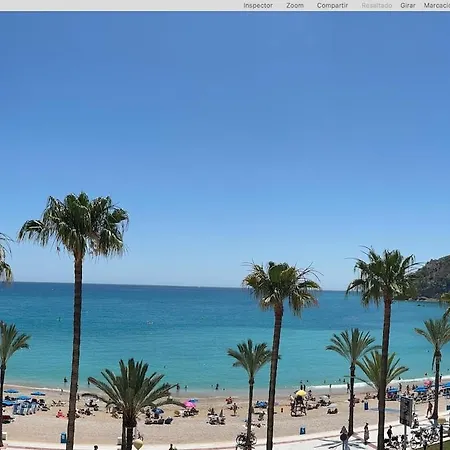Open the Compartir share toolbar item
Viewport: 450px width, 450px height.
[332, 5]
